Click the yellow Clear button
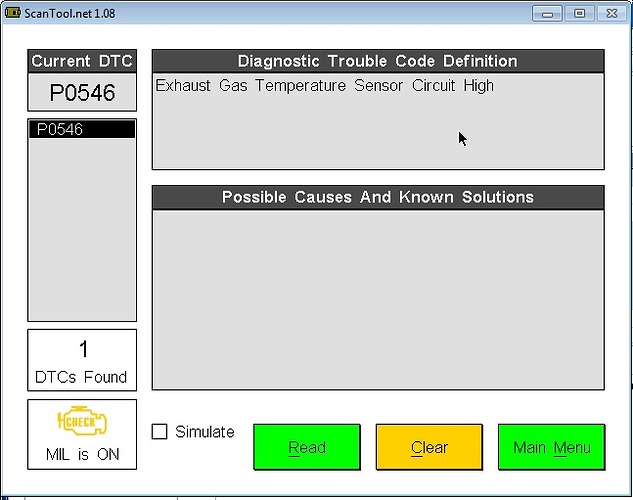This screenshot has width=633, height=500. 429,447
